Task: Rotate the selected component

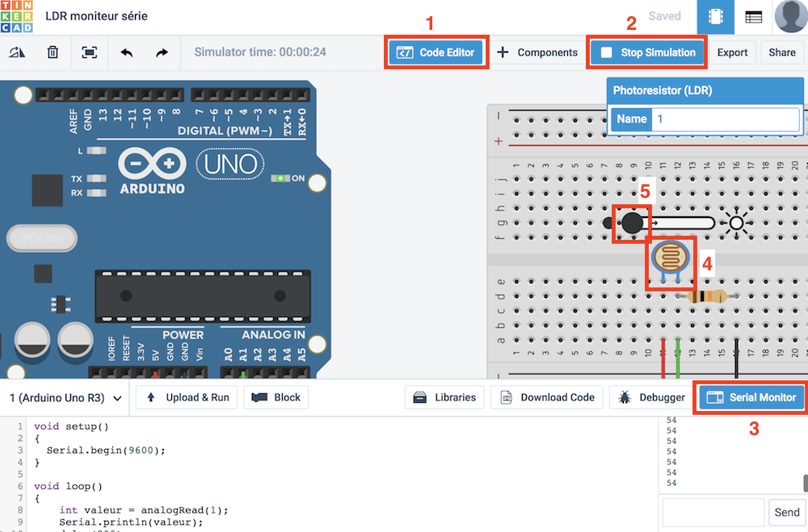Action: (17, 52)
